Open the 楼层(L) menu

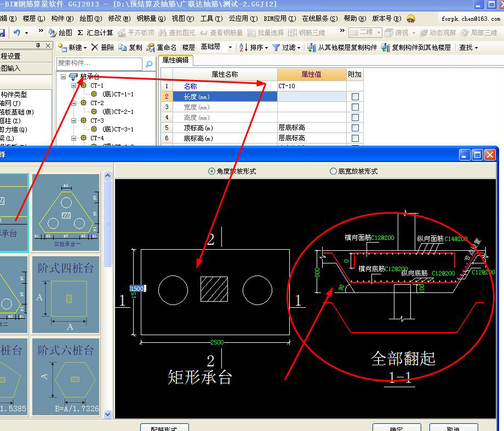34,19
